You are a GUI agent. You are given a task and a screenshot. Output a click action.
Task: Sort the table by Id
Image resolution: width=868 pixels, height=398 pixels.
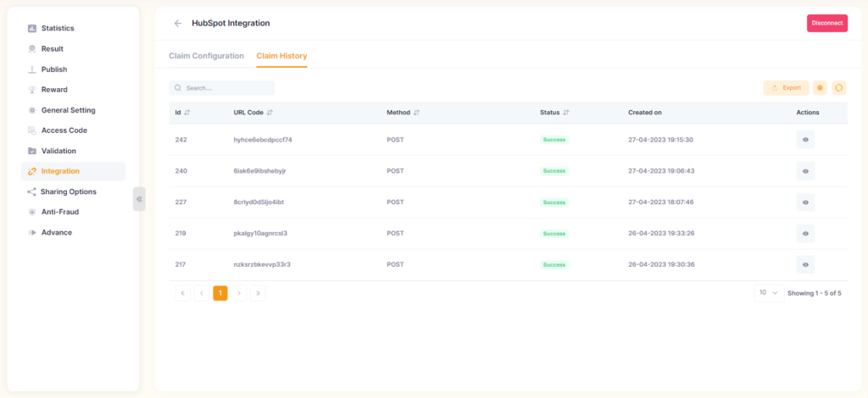click(x=187, y=113)
